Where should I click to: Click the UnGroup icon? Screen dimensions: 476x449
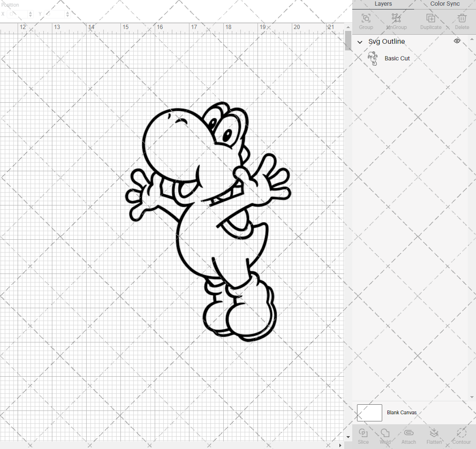[396, 18]
